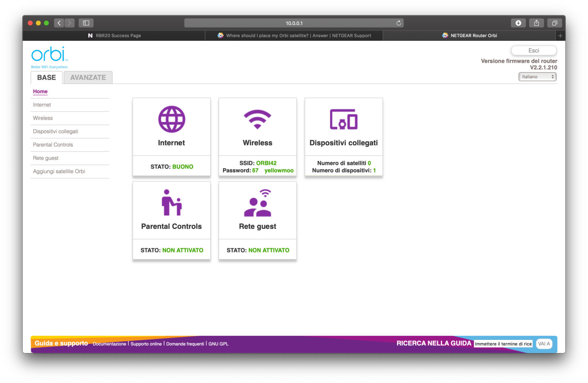Show all tabs overview in Safari
This screenshot has width=588, height=383.
click(555, 23)
